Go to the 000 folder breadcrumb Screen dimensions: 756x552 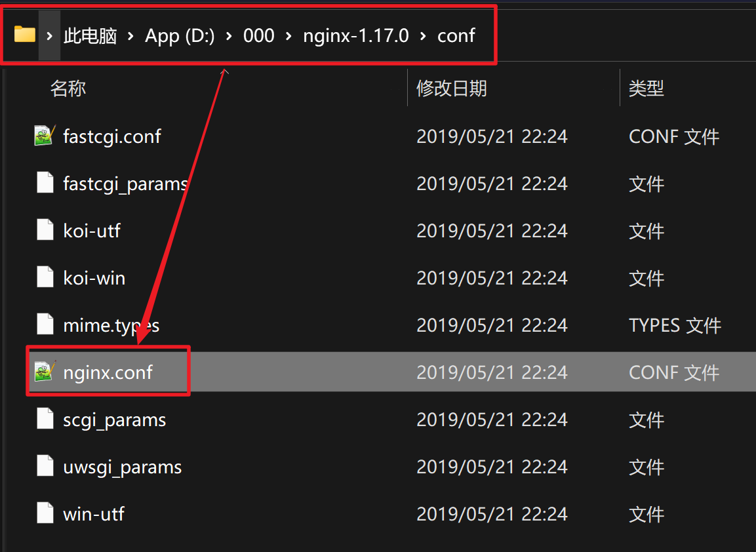[258, 35]
